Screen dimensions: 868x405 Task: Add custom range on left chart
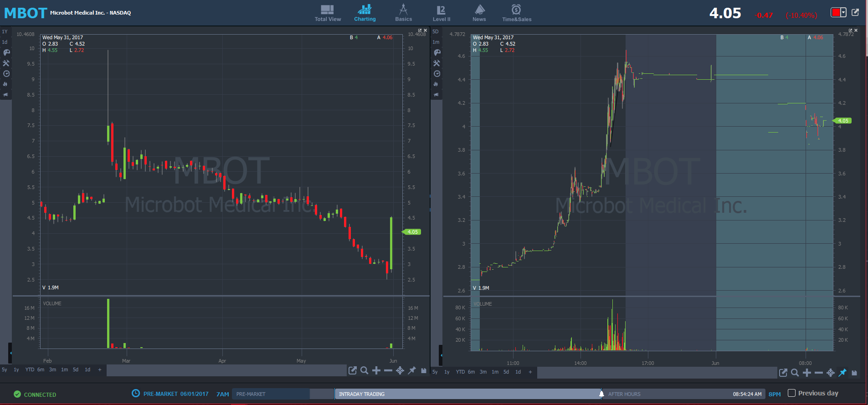[x=100, y=369]
